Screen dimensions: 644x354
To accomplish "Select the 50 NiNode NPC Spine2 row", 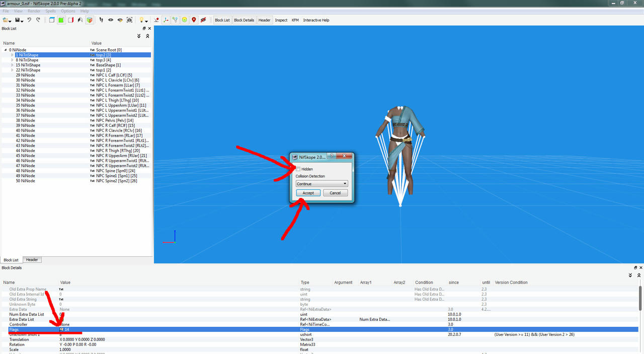I will pos(76,181).
